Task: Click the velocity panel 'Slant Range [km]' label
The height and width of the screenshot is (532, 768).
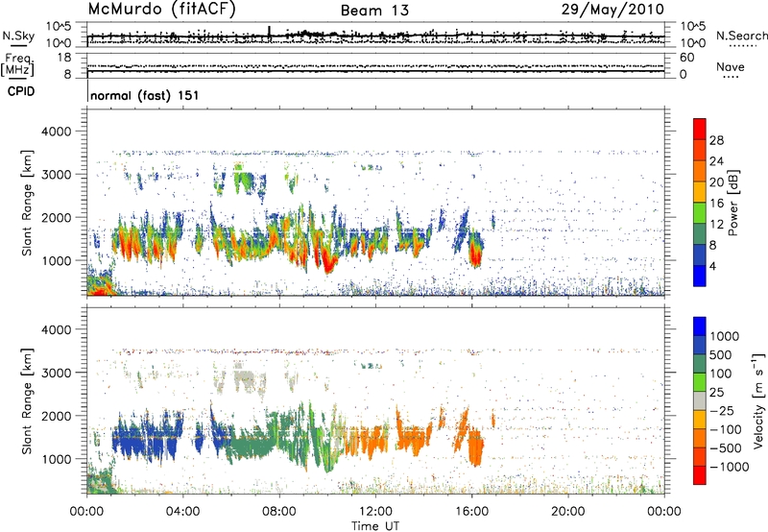Action: pyautogui.click(x=27, y=400)
